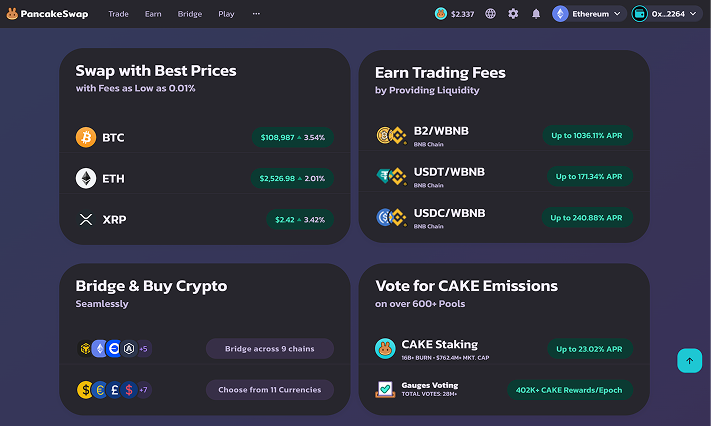Open the more options ellipsis menu
The height and width of the screenshot is (426, 711).
point(256,14)
